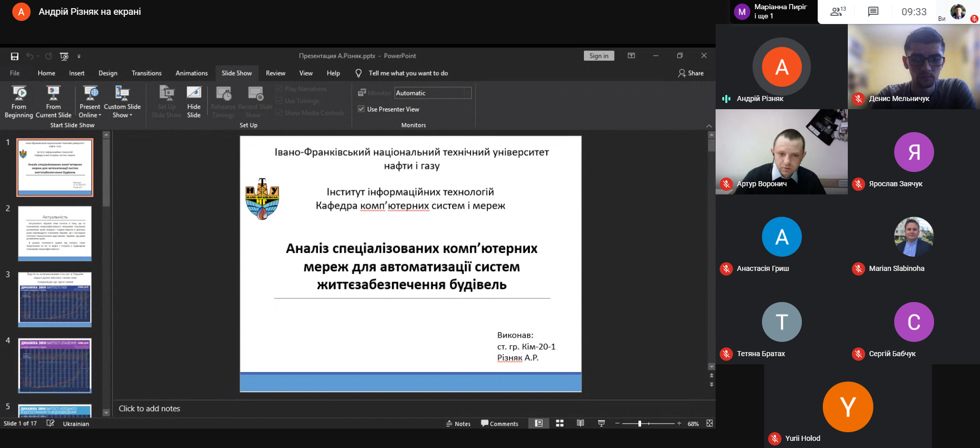
Task: Switch to Slide Sorter view icon
Action: (560, 423)
